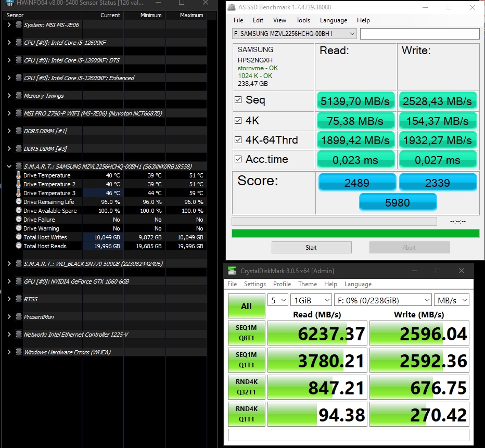This screenshot has width=485, height=448.
Task: Open the CrystalDiskMark Settings menu
Action: point(255,284)
